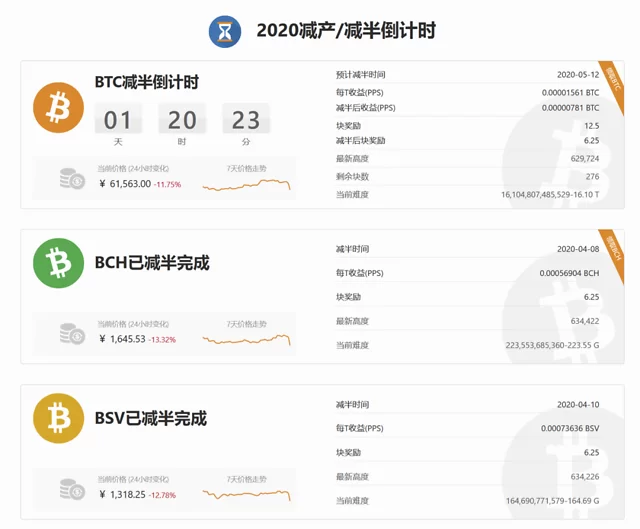Click the BCH difficulty 223,553,685,360-223.55 G
Viewport: 640px width, 529px height.
tap(552, 345)
